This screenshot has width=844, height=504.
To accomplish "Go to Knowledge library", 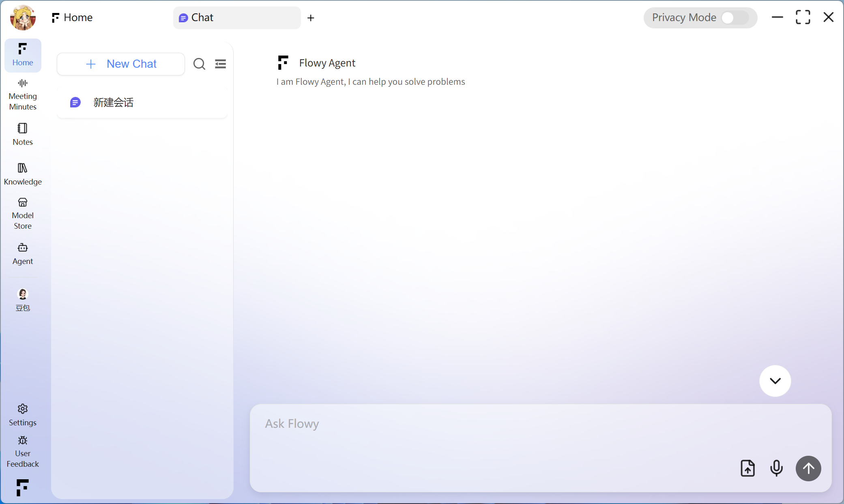I will (x=23, y=174).
